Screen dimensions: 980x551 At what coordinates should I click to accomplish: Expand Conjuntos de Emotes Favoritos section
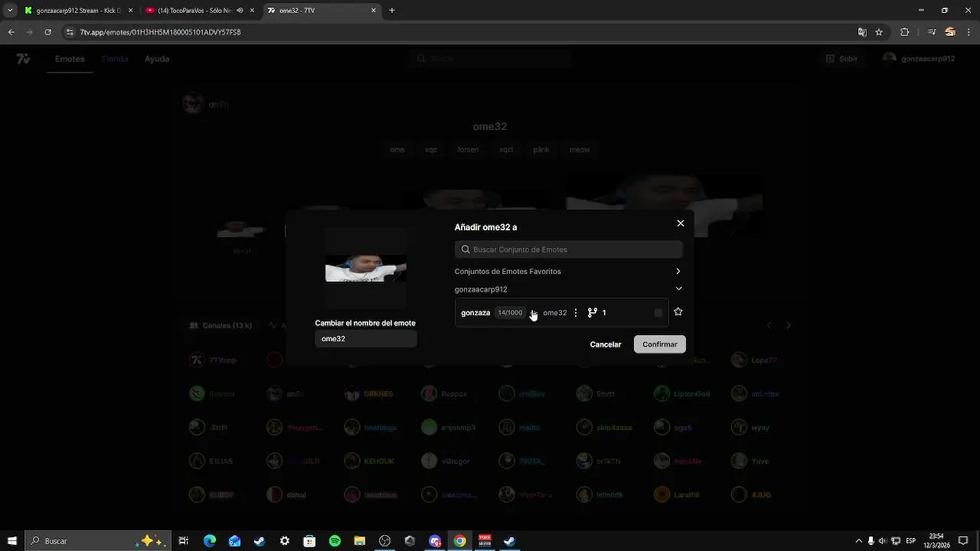point(568,272)
